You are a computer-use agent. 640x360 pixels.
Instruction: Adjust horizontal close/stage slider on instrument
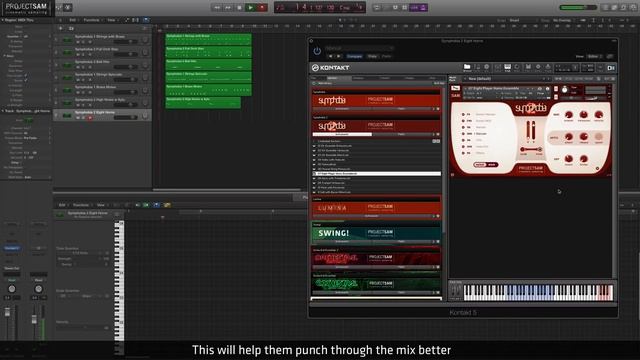(x=531, y=150)
